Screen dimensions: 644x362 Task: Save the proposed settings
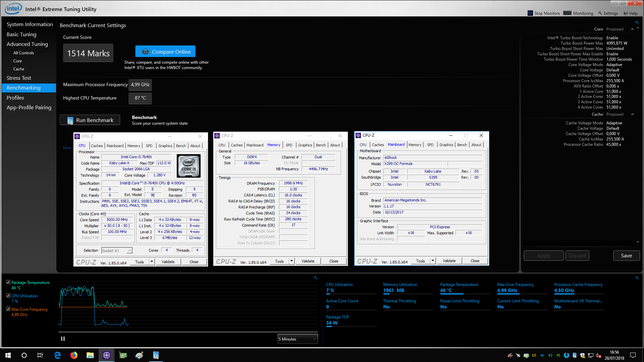click(626, 256)
